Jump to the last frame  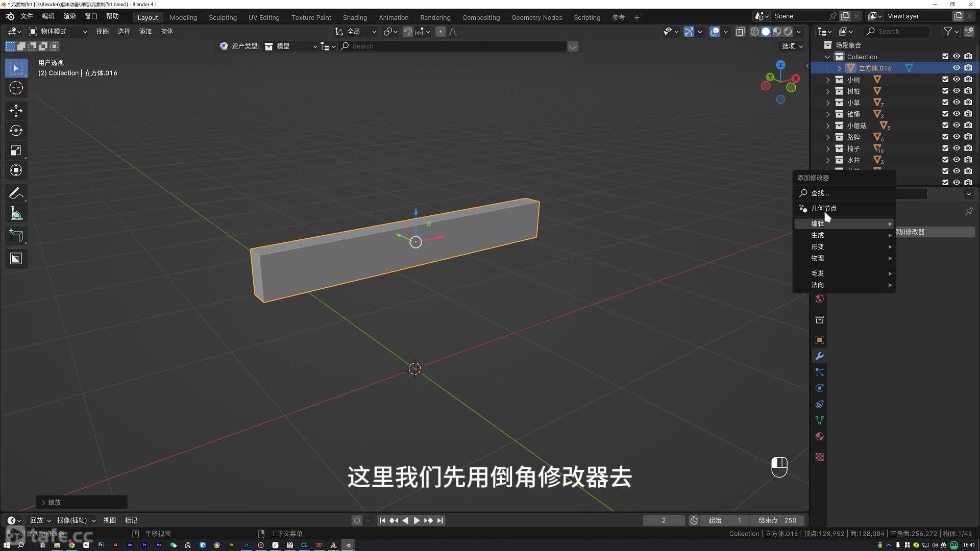pyautogui.click(x=440, y=520)
